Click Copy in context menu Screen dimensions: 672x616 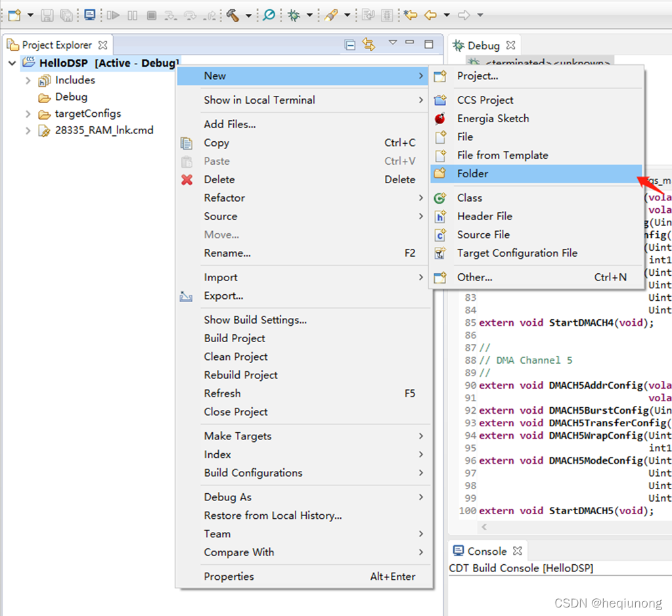click(x=303, y=143)
